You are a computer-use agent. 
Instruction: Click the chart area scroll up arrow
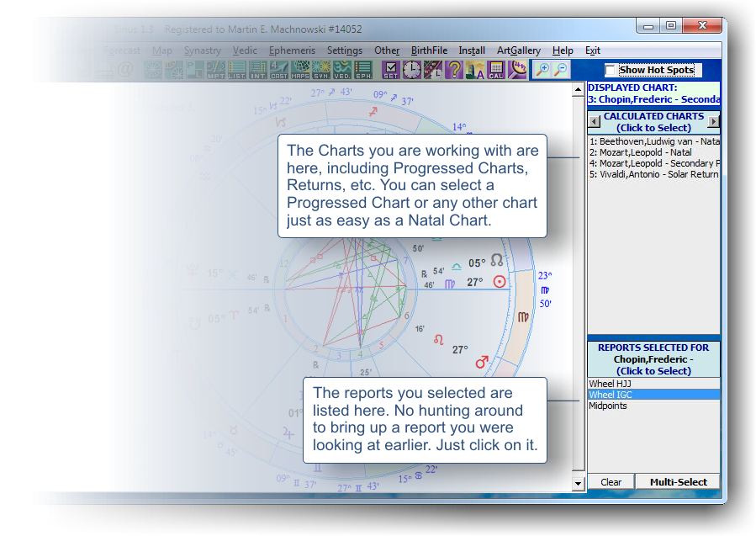point(578,90)
